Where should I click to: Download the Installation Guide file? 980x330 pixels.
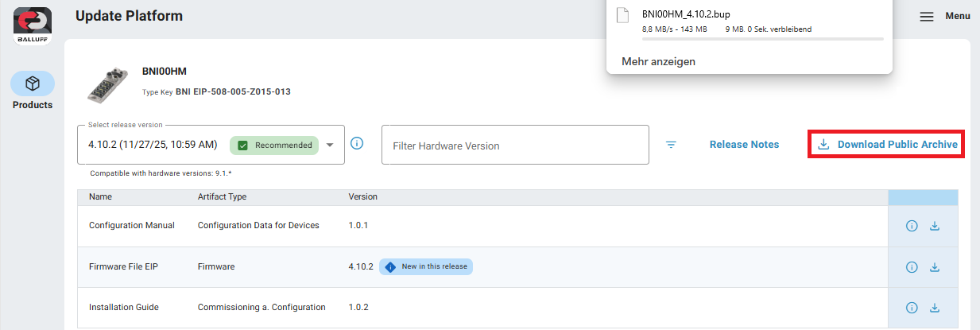(x=935, y=308)
